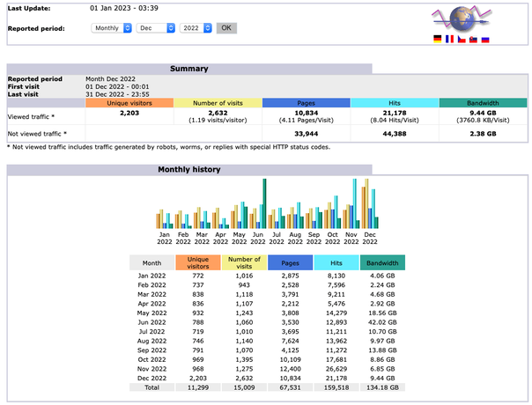Image resolution: width=532 pixels, height=405 pixels.
Task: Open the 2022 year dropdown
Action: click(x=196, y=28)
